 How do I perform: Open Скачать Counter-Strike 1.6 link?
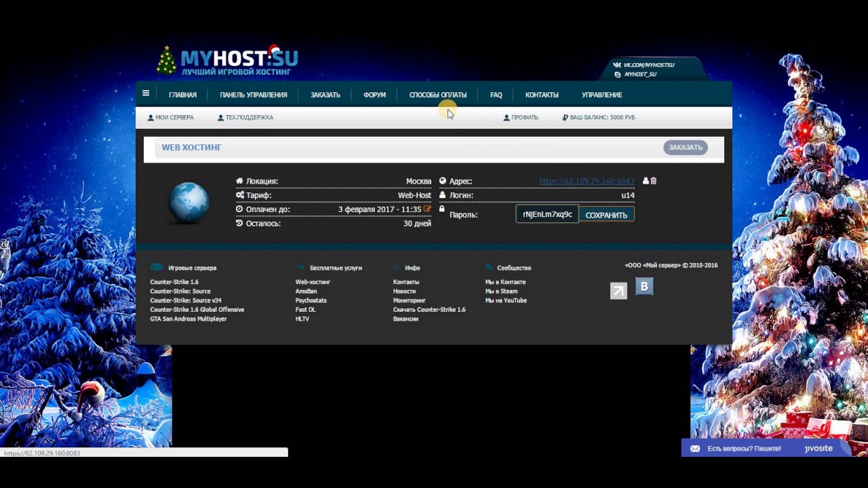click(429, 310)
